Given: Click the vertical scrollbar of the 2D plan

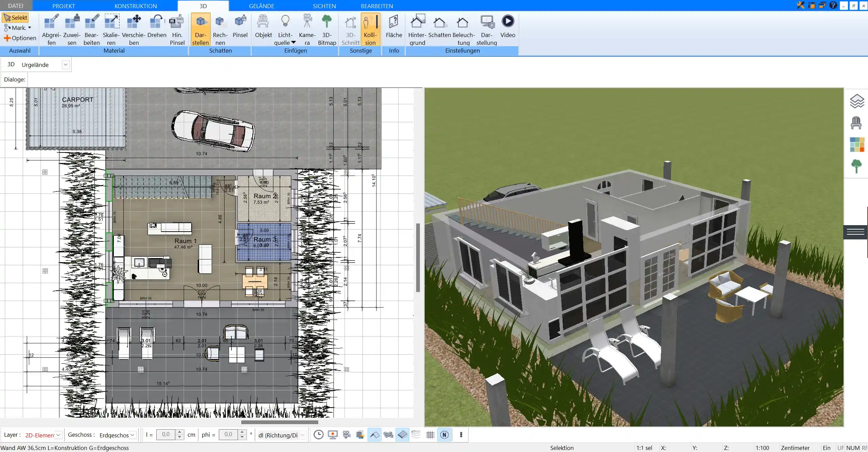Looking at the screenshot, I should point(418,257).
